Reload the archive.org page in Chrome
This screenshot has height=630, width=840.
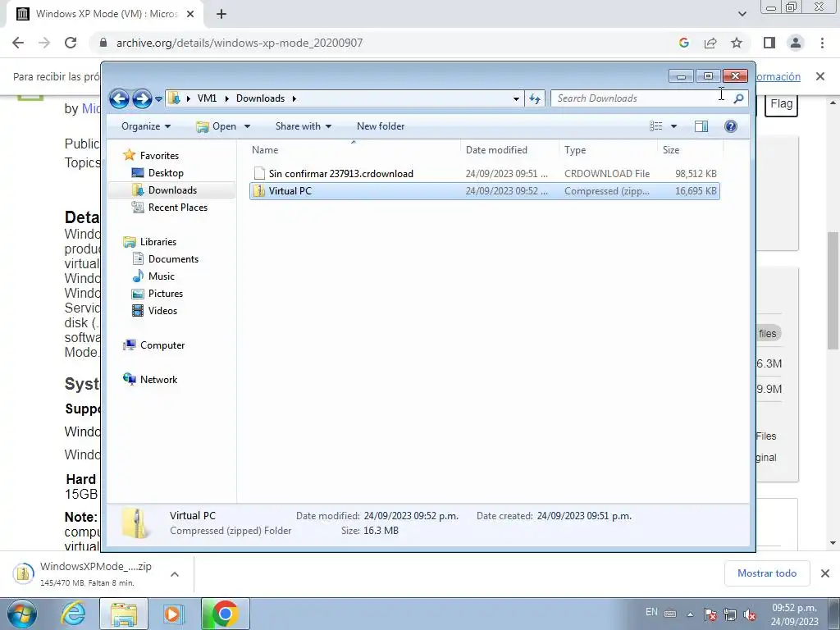point(71,43)
